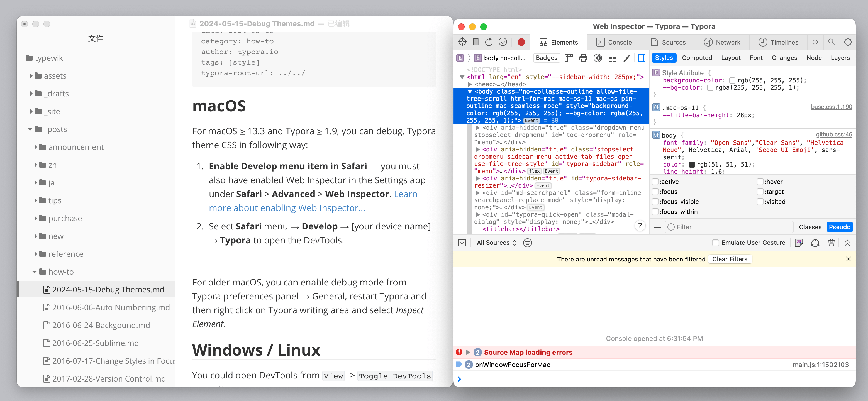Click the 2016-05-15-Debug Themes.md file
Screen dimensions: 868x401
coord(109,289)
